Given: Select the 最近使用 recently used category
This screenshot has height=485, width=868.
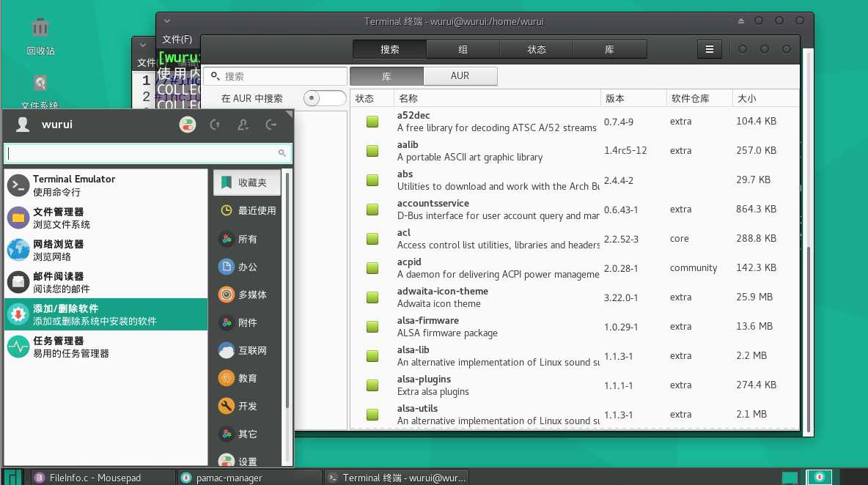Looking at the screenshot, I should 247,211.
